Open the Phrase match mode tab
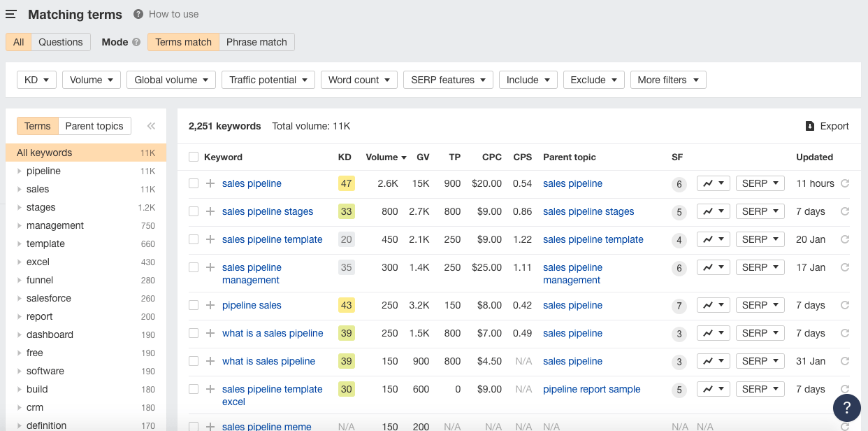The image size is (868, 431). click(x=256, y=42)
